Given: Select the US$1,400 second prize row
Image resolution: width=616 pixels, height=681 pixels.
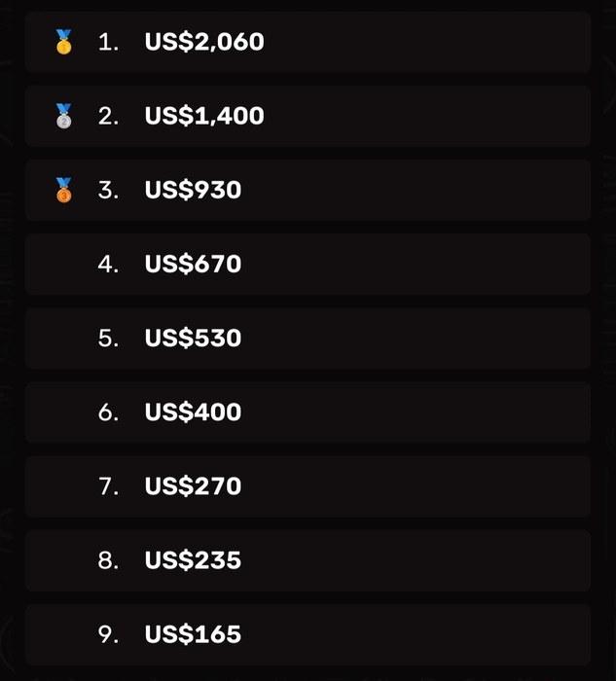Looking at the screenshot, I should click(308, 116).
